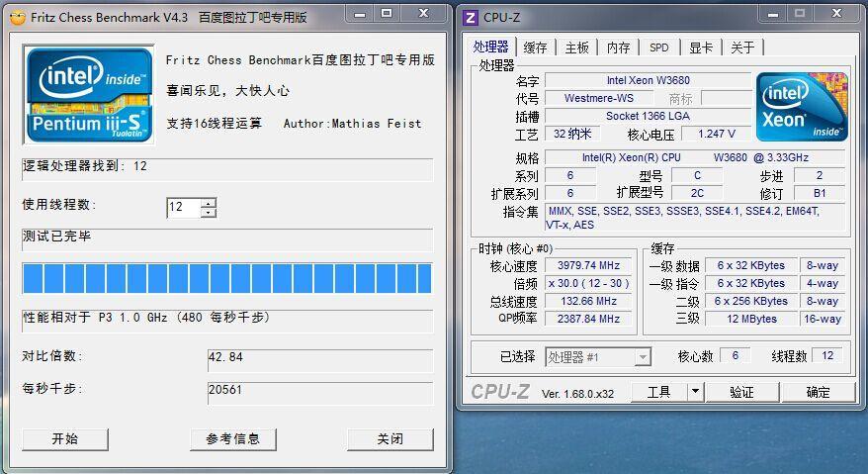Screen dimensions: 868x474
Task: Click the bus speed 132.66 MHz value
Action: pos(588,301)
